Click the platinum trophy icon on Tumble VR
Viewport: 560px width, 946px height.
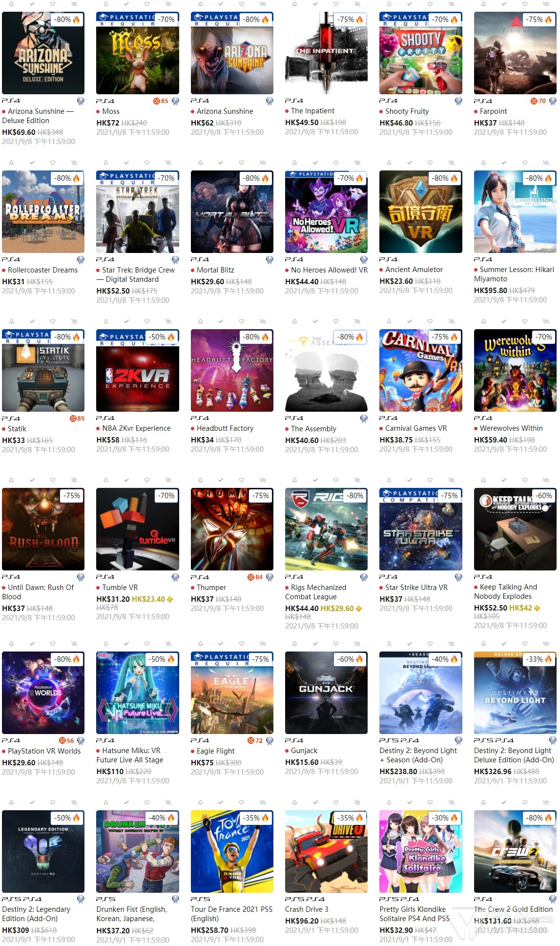(x=175, y=577)
